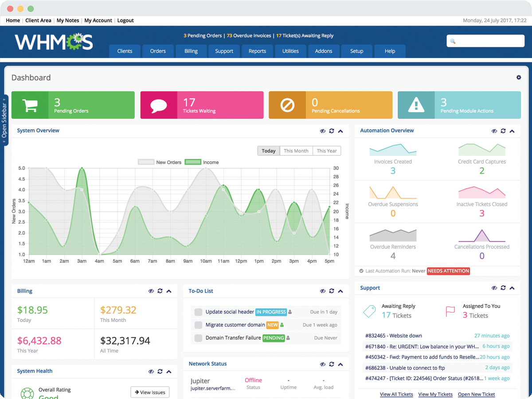
Task: Check off the Update social header task
Action: [198, 312]
